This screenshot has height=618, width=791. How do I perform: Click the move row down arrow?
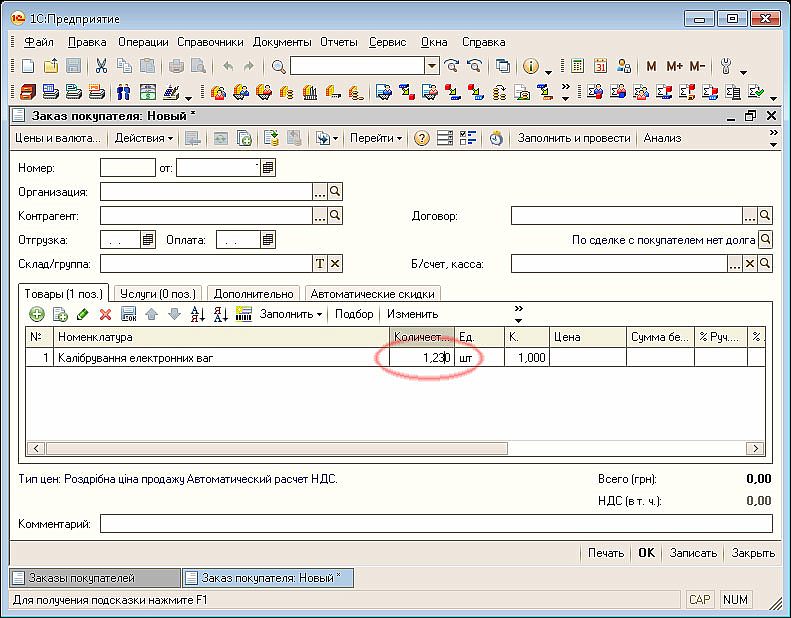pyautogui.click(x=175, y=314)
